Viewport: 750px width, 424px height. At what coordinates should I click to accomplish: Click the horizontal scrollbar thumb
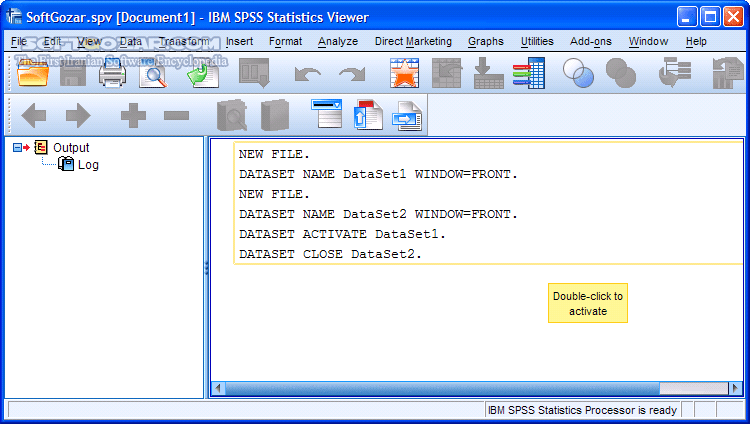442,388
